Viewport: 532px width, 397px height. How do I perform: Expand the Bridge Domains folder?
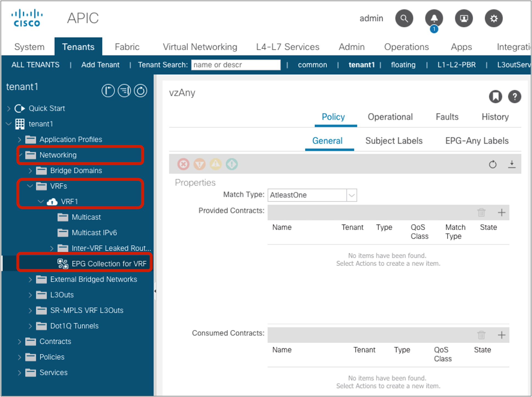click(x=31, y=170)
